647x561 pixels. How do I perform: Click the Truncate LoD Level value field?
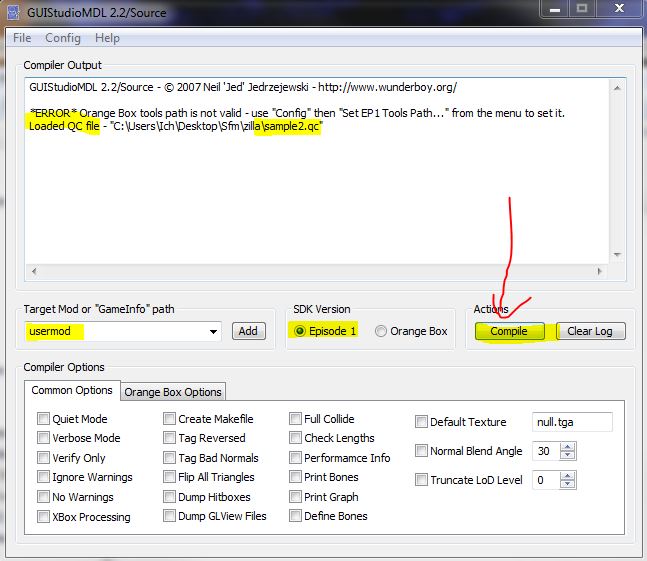click(x=546, y=480)
